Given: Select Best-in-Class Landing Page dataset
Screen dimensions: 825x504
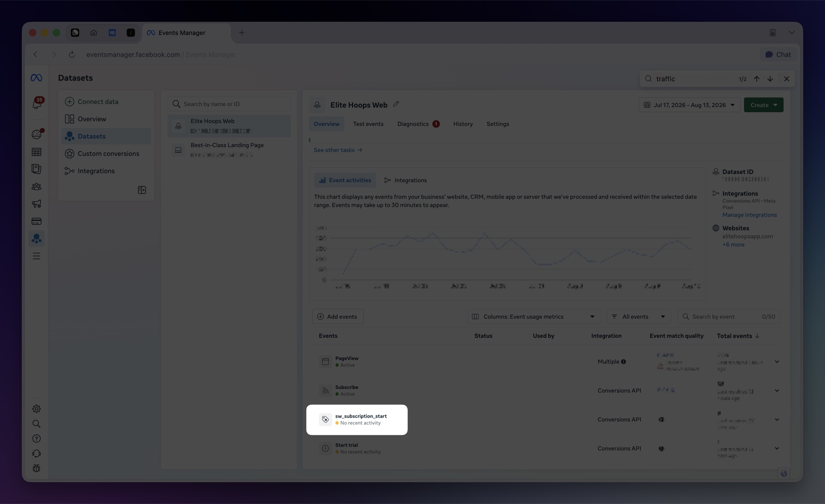Looking at the screenshot, I should tap(229, 150).
